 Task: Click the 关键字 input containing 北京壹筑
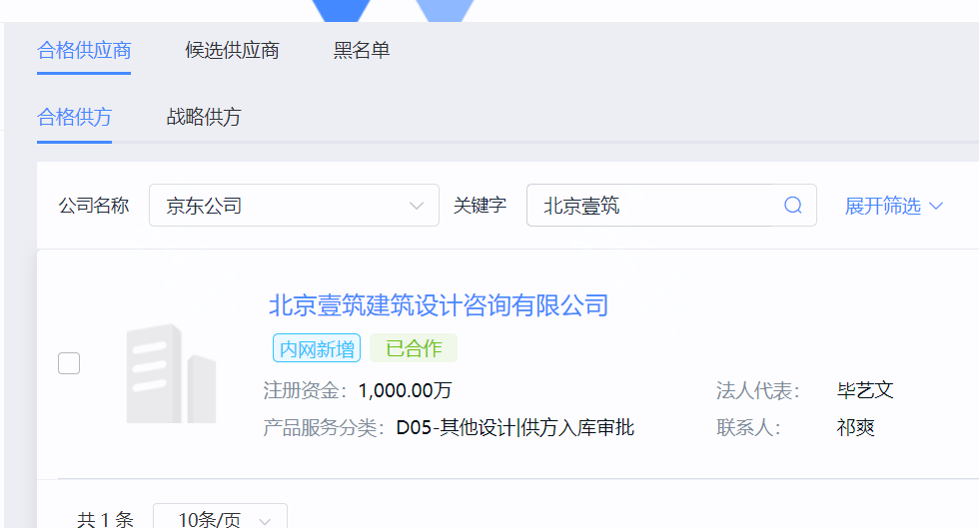point(659,206)
